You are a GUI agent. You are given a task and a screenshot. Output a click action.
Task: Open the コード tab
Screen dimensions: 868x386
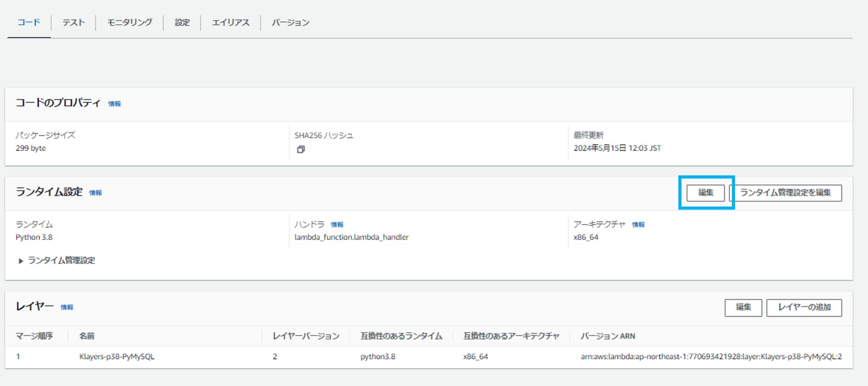pyautogui.click(x=29, y=22)
